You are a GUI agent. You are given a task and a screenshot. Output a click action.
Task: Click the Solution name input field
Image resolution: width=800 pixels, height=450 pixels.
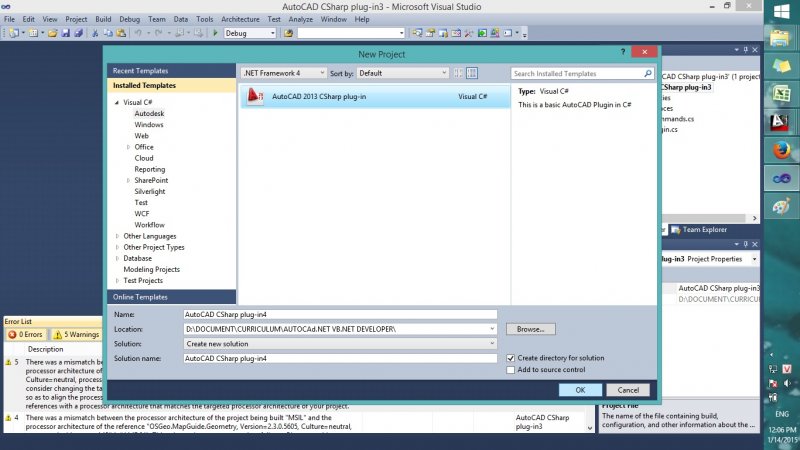click(340, 359)
